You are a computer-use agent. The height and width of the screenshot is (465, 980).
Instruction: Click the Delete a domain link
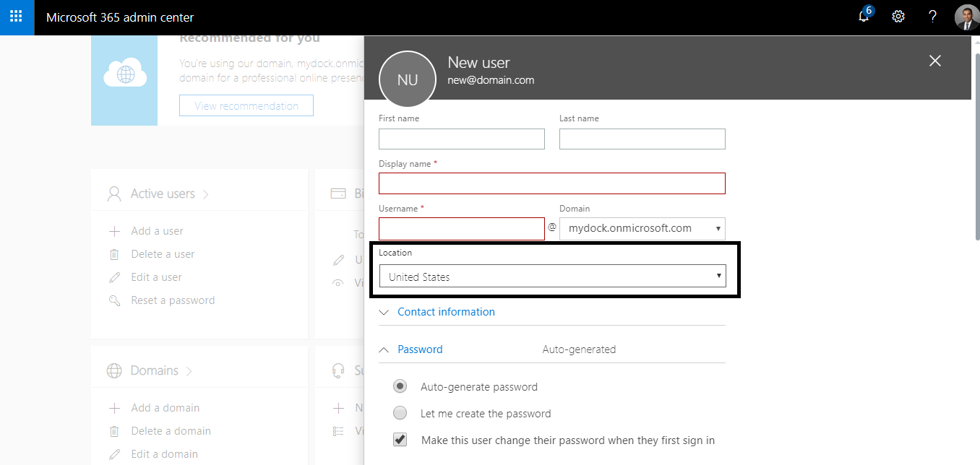tap(171, 431)
